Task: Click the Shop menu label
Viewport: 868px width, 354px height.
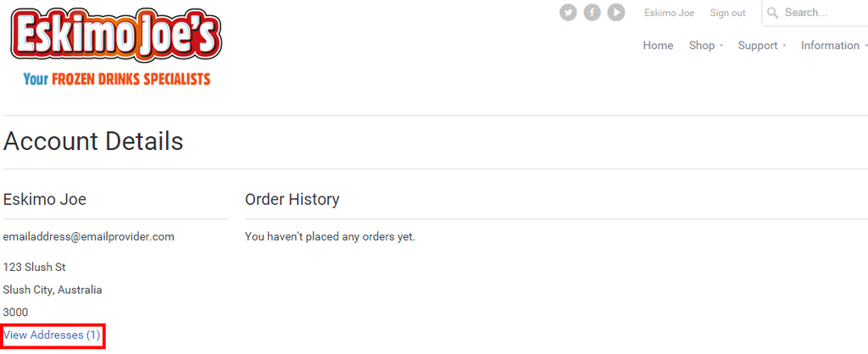Action: [701, 46]
